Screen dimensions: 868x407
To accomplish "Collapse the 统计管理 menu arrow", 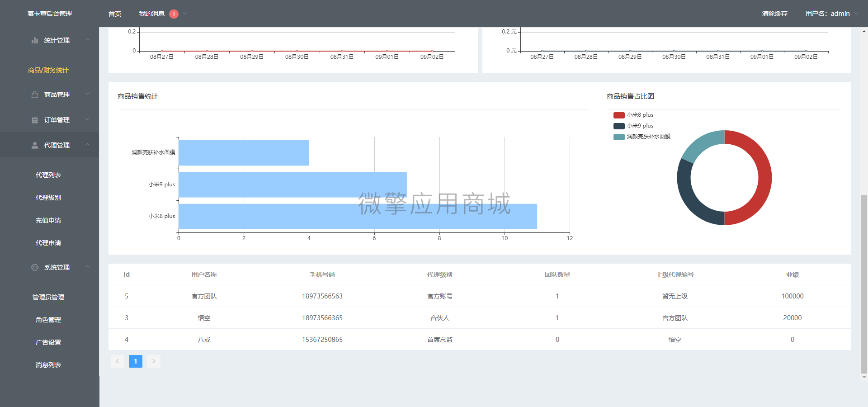I will (87, 40).
